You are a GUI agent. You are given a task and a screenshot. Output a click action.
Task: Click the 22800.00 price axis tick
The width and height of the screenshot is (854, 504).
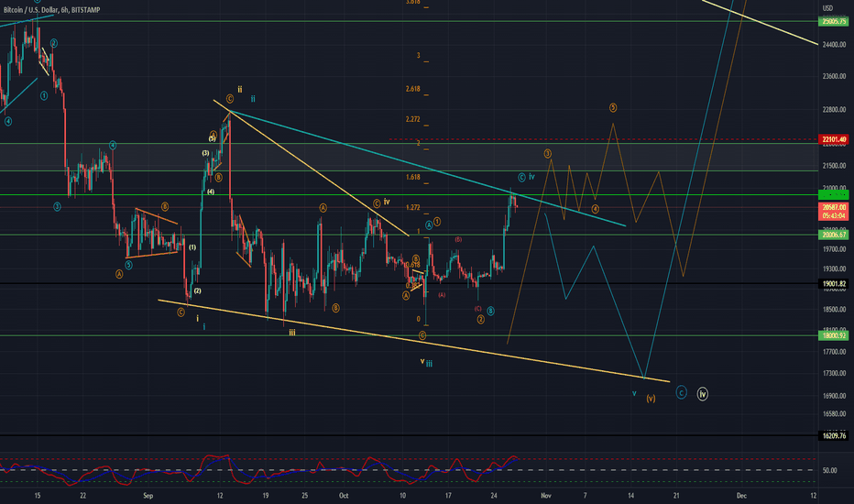pos(834,110)
